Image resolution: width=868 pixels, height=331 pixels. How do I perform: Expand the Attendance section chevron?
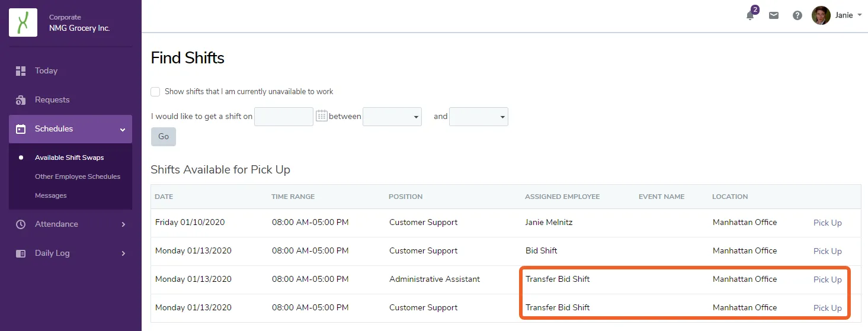[123, 224]
